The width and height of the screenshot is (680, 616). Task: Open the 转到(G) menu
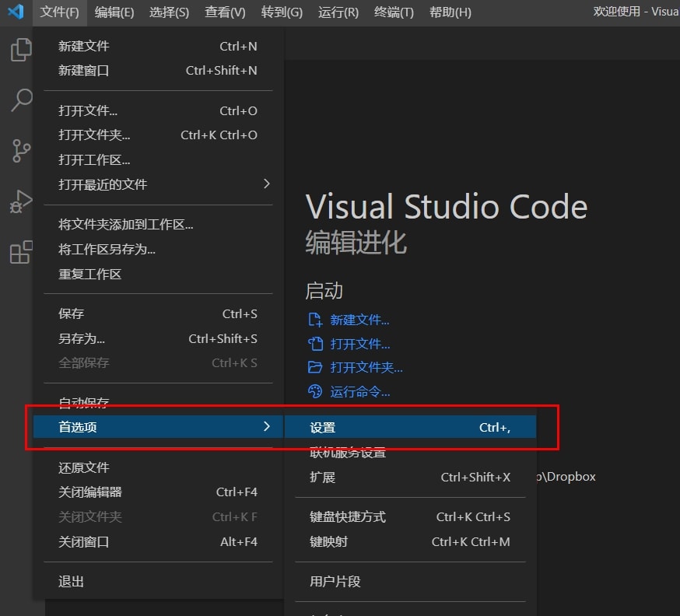pyautogui.click(x=282, y=12)
